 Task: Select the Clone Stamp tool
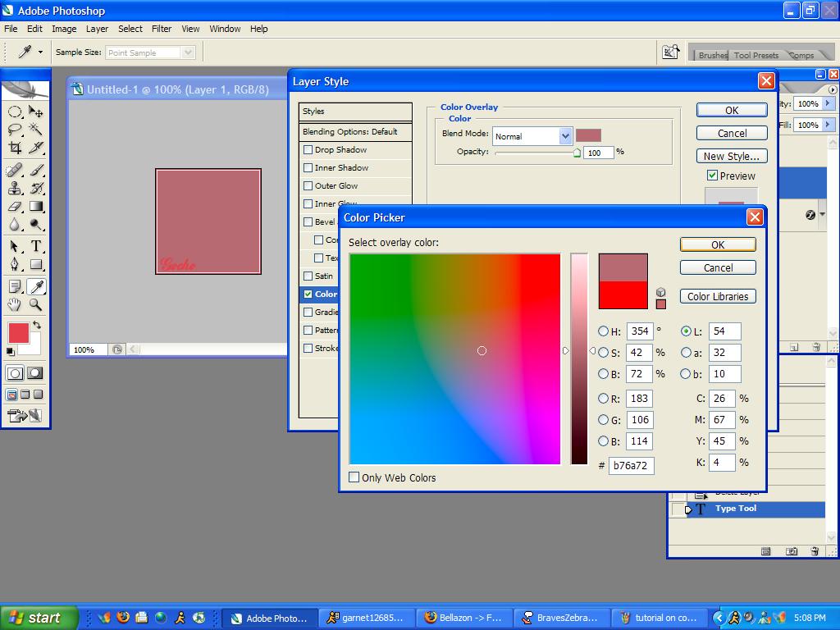tap(15, 188)
